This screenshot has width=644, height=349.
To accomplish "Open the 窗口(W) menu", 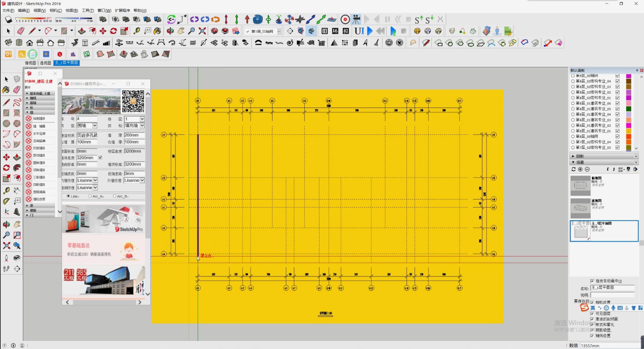I will tap(104, 10).
